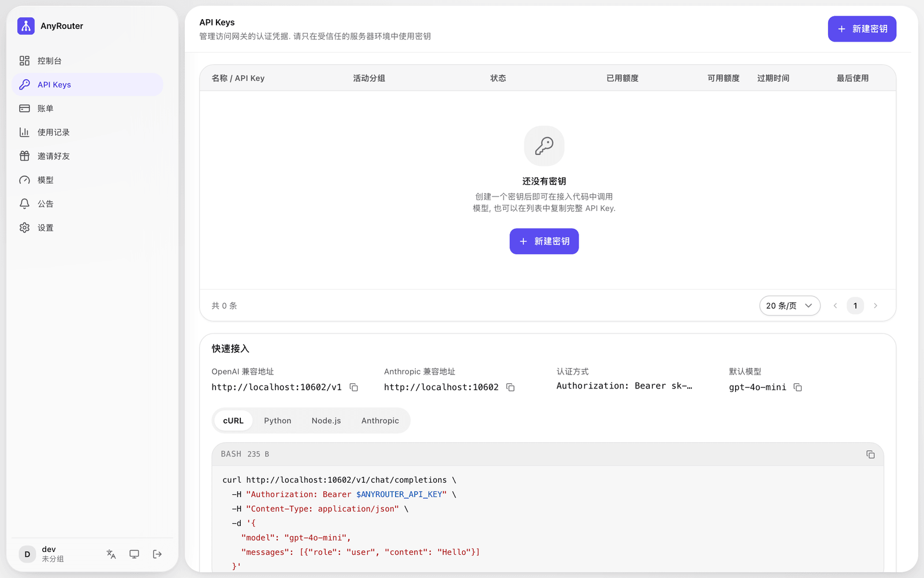Viewport: 924px width, 578px height.
Task: Open 公告 announcements page
Action: click(87, 203)
